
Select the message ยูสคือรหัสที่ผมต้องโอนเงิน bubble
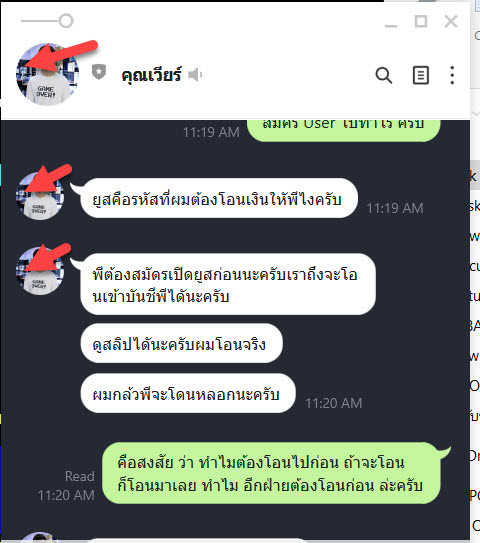click(219, 198)
